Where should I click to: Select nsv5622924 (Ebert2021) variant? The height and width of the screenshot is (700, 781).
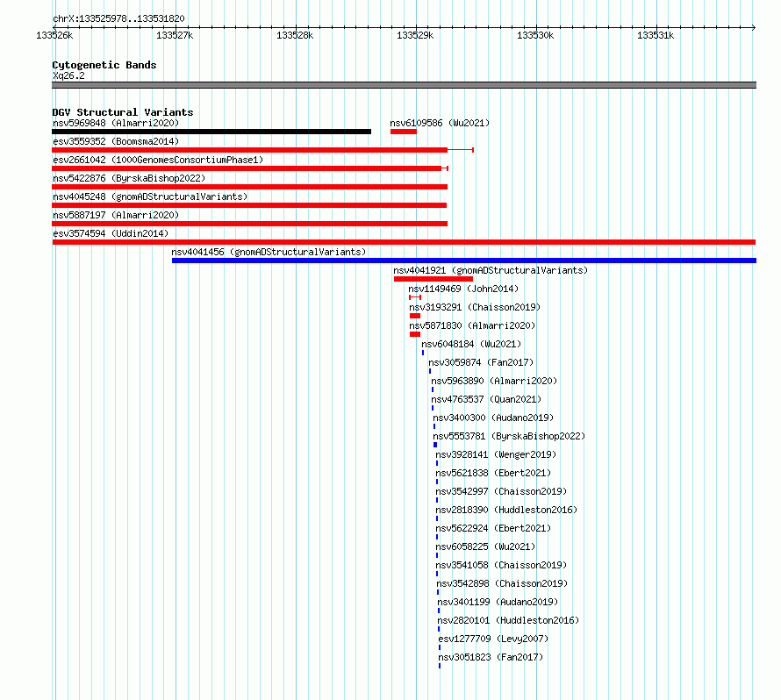click(493, 528)
